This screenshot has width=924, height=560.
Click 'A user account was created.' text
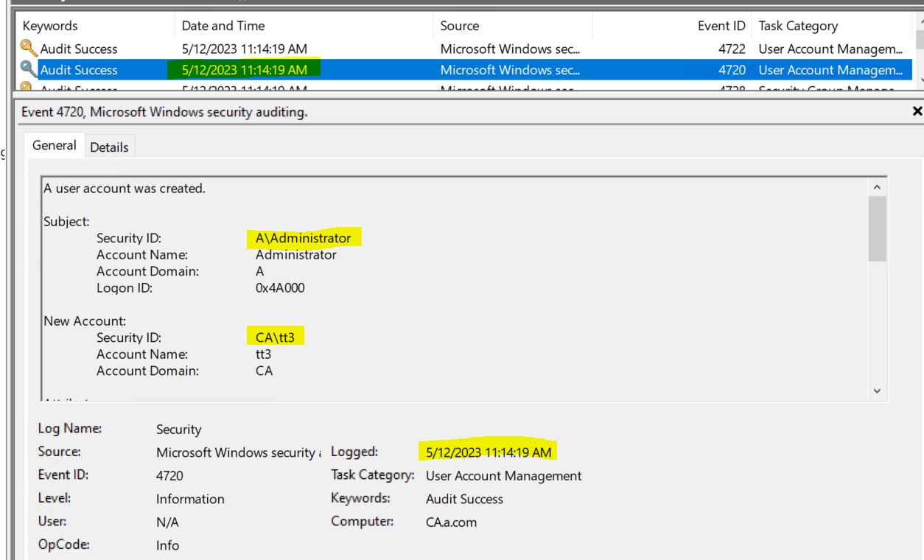point(125,188)
